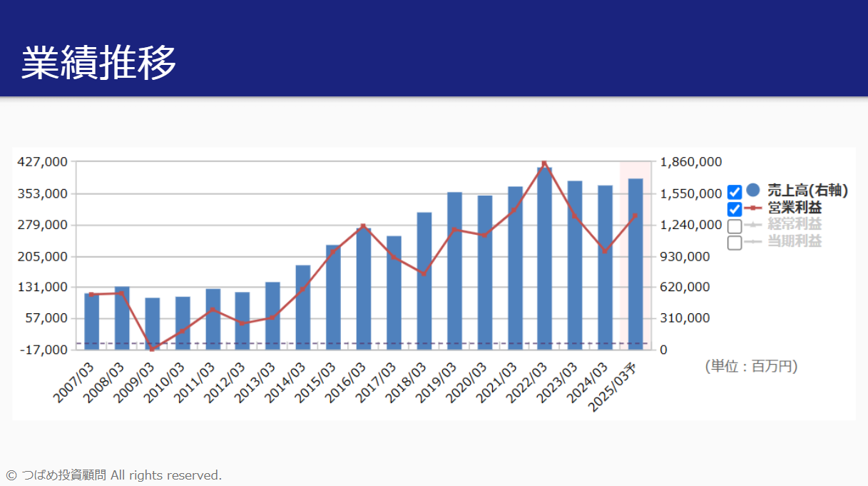The height and width of the screenshot is (486, 868).
Task: Click the 2009/03 red operating profit data point
Action: pyautogui.click(x=152, y=348)
